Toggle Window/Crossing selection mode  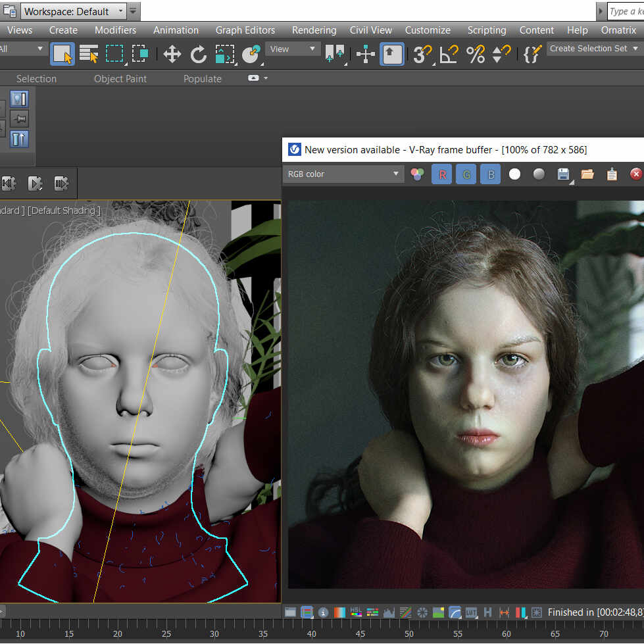140,54
